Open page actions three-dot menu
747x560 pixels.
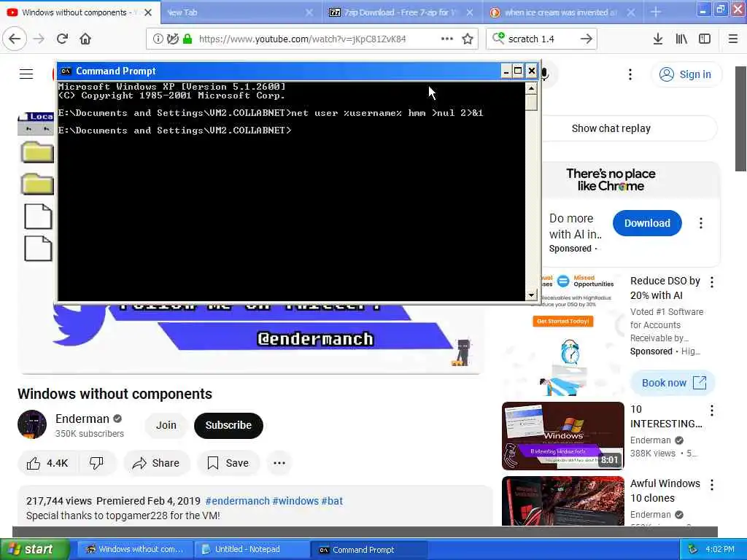tap(447, 39)
